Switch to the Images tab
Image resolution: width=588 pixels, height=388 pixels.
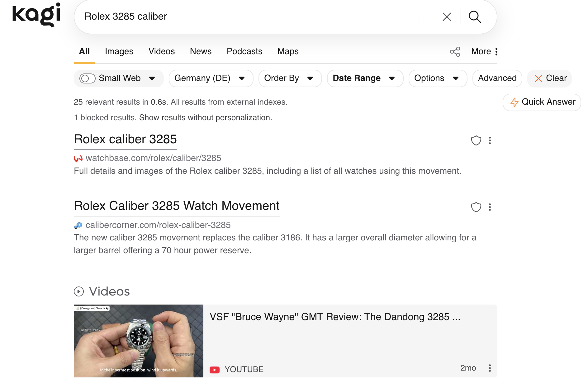coord(119,51)
